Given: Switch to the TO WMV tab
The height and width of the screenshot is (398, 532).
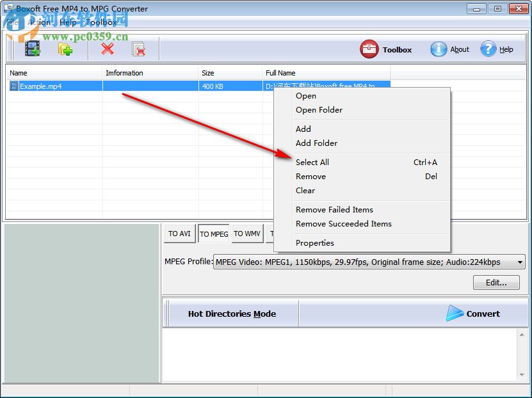Looking at the screenshot, I should [x=247, y=233].
